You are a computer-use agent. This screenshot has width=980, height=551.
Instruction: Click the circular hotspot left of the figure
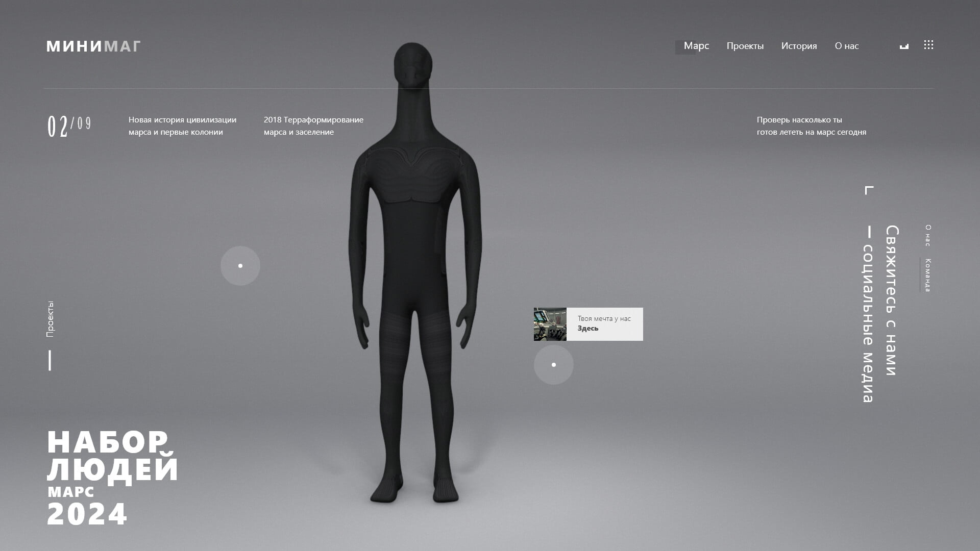(240, 266)
